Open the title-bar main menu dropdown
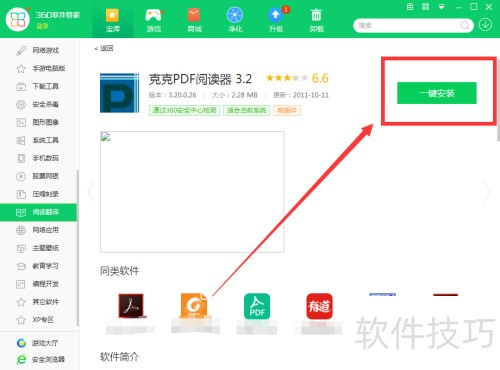Viewport: 500px width, 370px height. (441, 7)
